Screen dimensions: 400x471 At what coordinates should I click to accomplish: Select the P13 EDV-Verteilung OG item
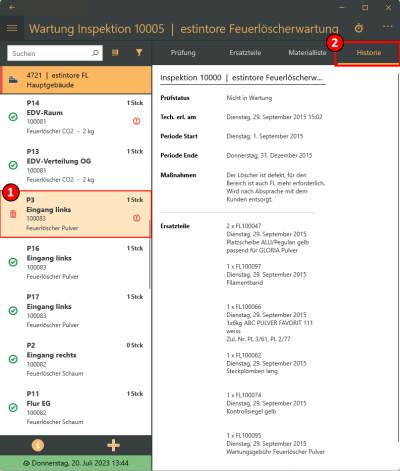(x=75, y=165)
